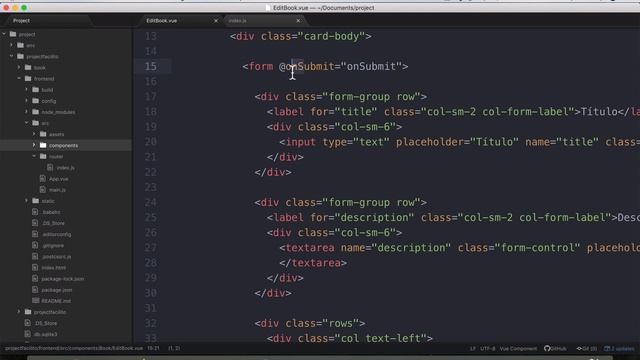The width and height of the screenshot is (640, 360).
Task: Expand the assets folder arrow
Action: tap(34, 134)
